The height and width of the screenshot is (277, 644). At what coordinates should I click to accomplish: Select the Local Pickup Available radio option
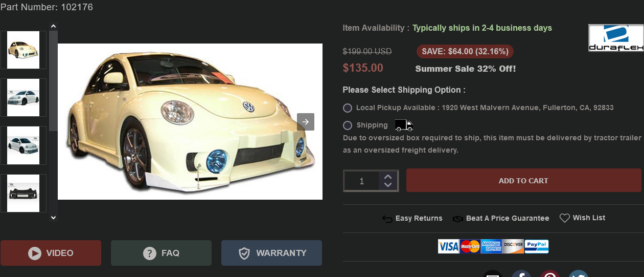[x=348, y=108]
